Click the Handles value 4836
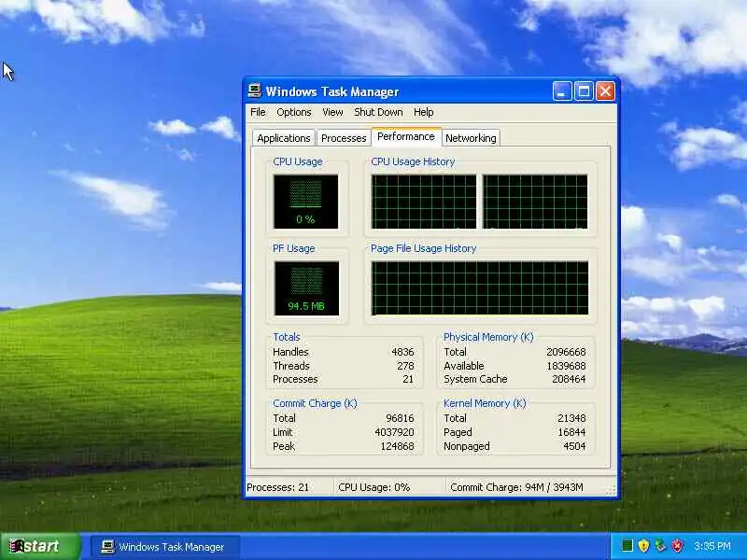747x560 pixels. point(402,352)
